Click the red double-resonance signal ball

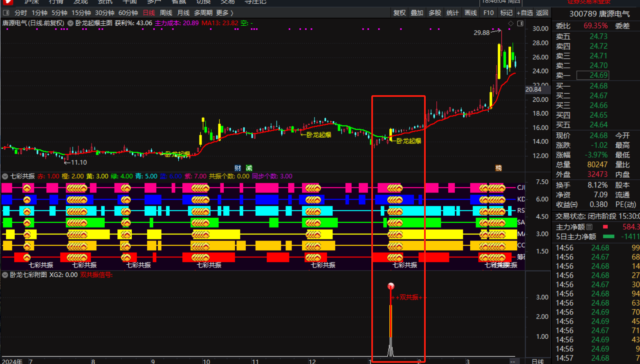(x=391, y=286)
